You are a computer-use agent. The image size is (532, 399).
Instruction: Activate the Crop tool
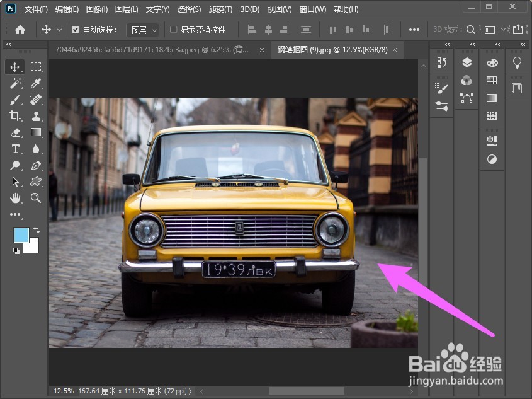15,116
